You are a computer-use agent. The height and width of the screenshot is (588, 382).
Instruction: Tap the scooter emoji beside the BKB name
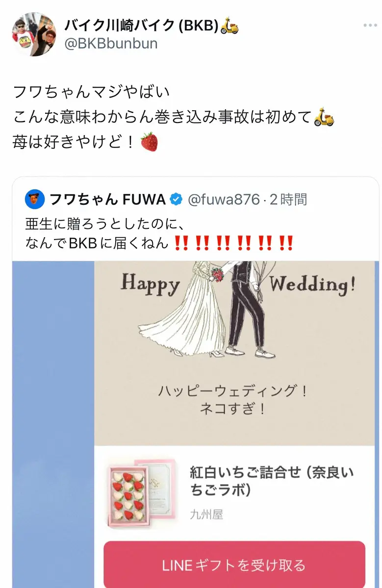click(x=229, y=25)
